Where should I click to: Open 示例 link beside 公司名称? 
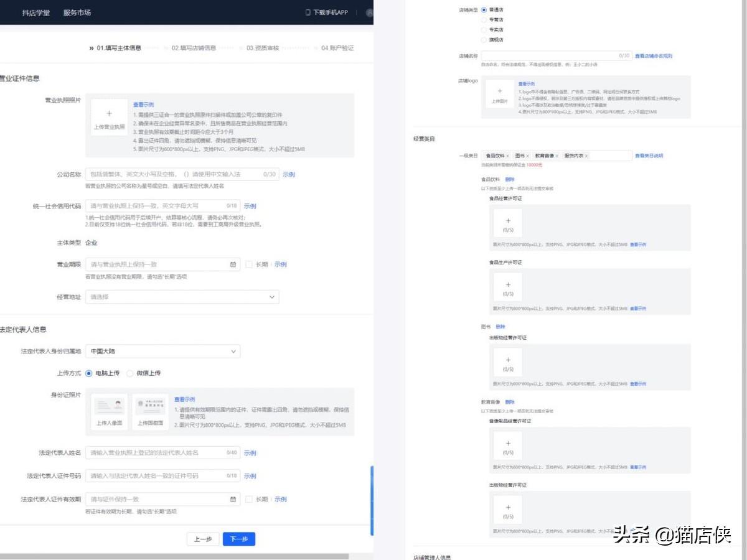(x=289, y=174)
